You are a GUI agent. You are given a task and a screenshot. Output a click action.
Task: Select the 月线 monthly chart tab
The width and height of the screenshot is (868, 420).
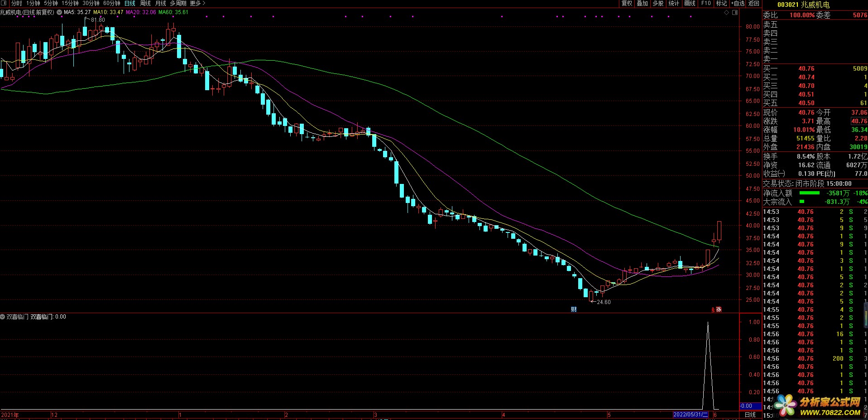[161, 3]
